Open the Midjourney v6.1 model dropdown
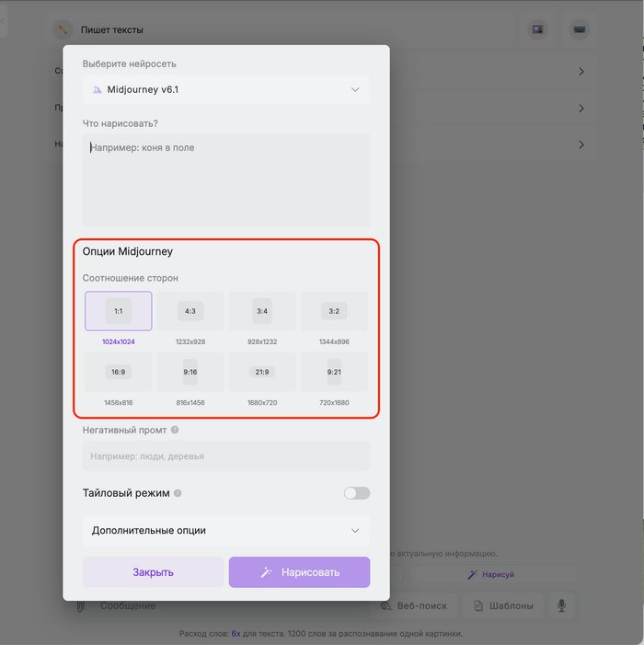The width and height of the screenshot is (644, 645). coord(226,90)
